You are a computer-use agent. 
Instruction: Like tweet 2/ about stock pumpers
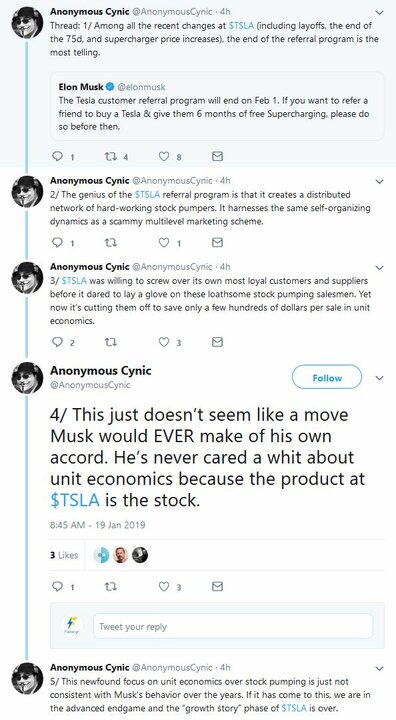164,242
